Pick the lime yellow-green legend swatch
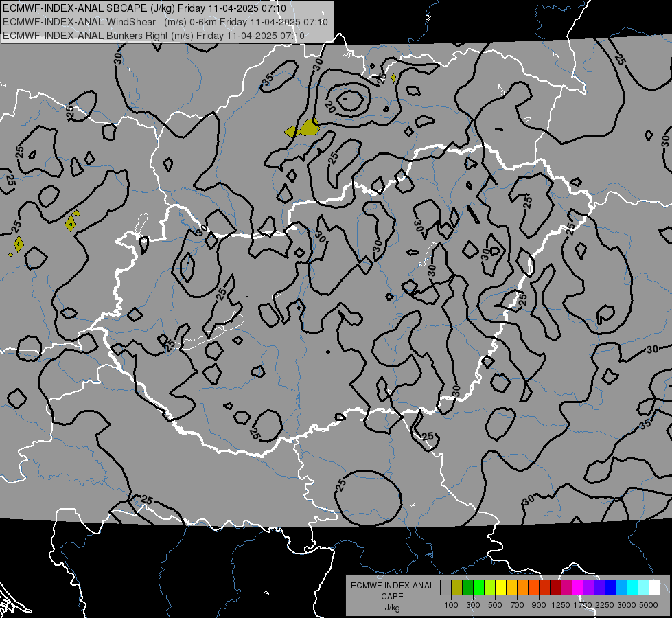This screenshot has width=672, height=618. click(490, 588)
